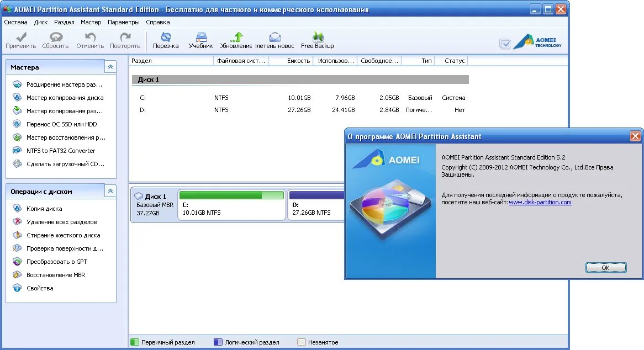Open the newsletter envelope icon

click(275, 38)
